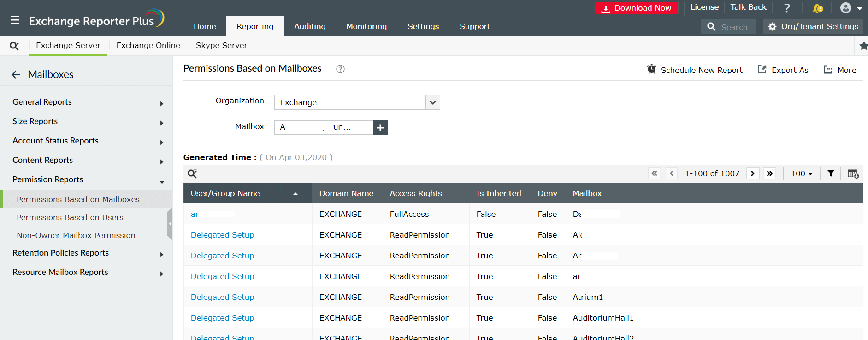
Task: Click the favorites star icon
Action: 863,46
